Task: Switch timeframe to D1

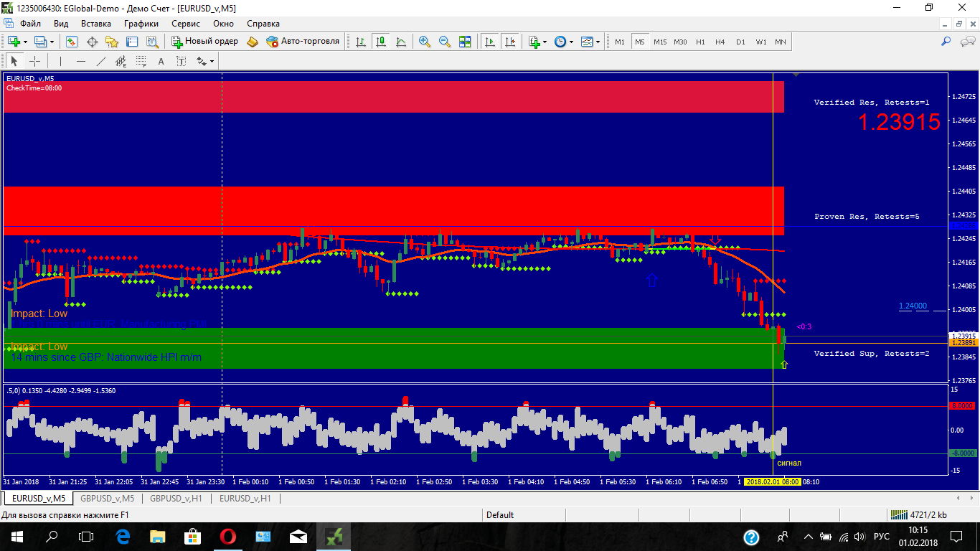Action: click(x=740, y=42)
